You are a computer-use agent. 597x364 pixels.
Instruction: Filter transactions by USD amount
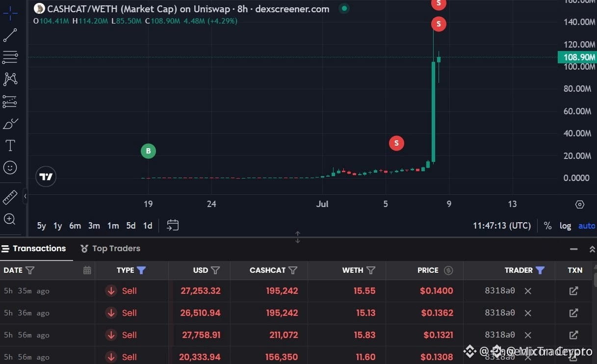pyautogui.click(x=215, y=270)
